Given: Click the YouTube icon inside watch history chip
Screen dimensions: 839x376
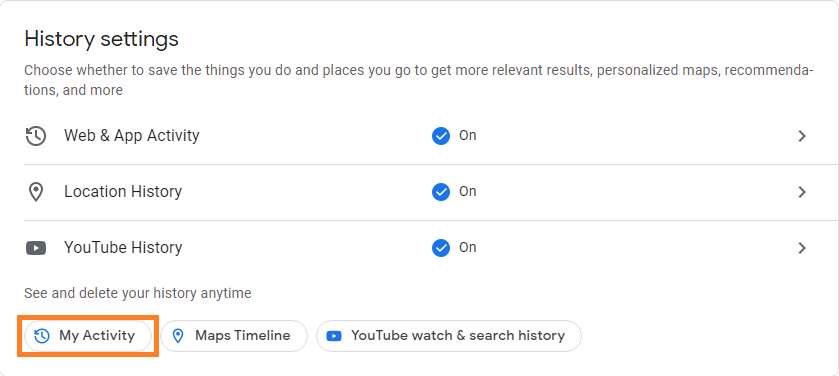Looking at the screenshot, I should click(334, 336).
